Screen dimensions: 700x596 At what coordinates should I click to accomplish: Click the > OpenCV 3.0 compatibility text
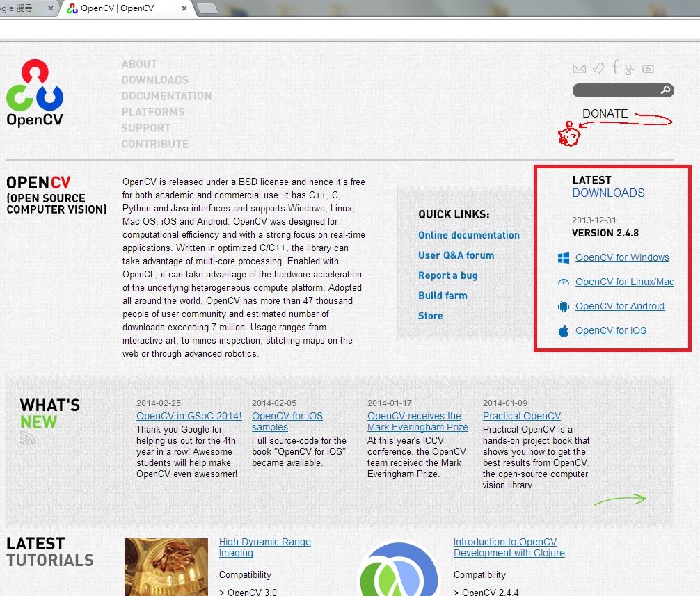(x=248, y=592)
